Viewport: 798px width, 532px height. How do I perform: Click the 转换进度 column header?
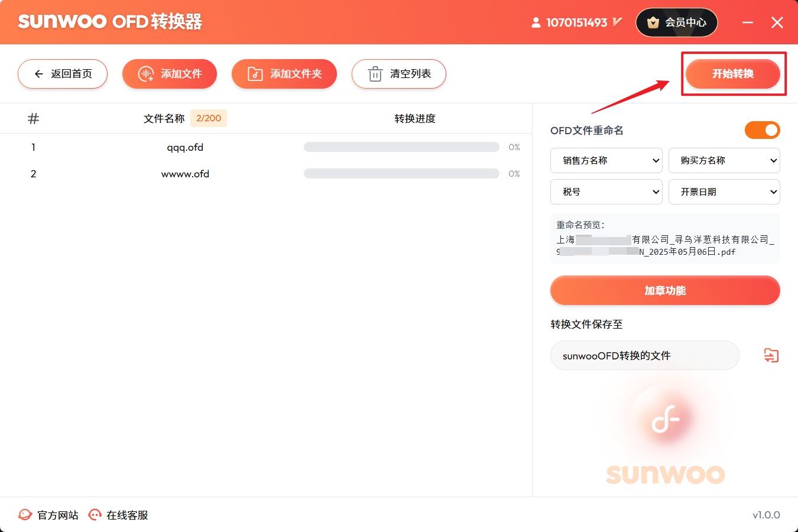pos(415,118)
